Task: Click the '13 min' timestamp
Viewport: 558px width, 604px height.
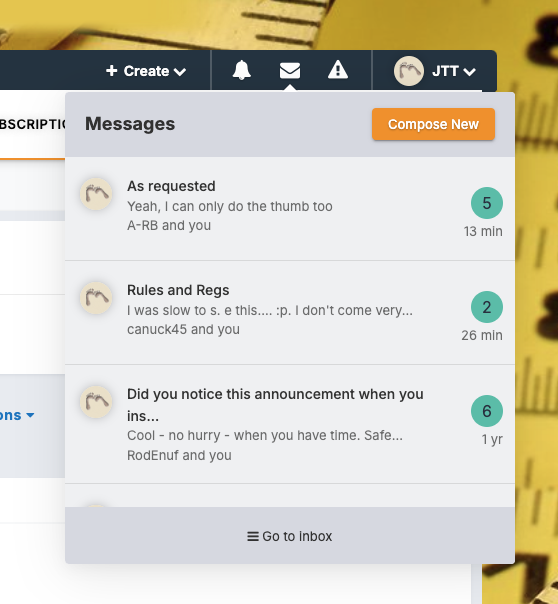Action: 483,231
